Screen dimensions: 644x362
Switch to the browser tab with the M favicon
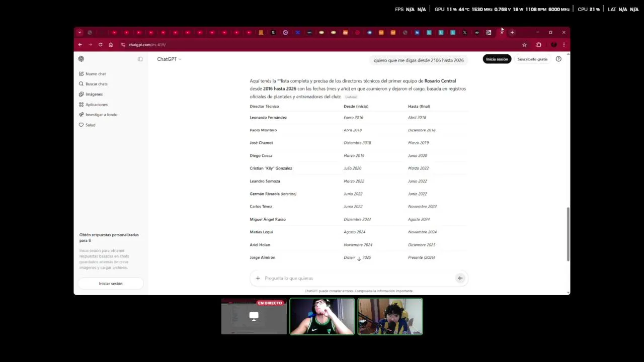click(417, 33)
